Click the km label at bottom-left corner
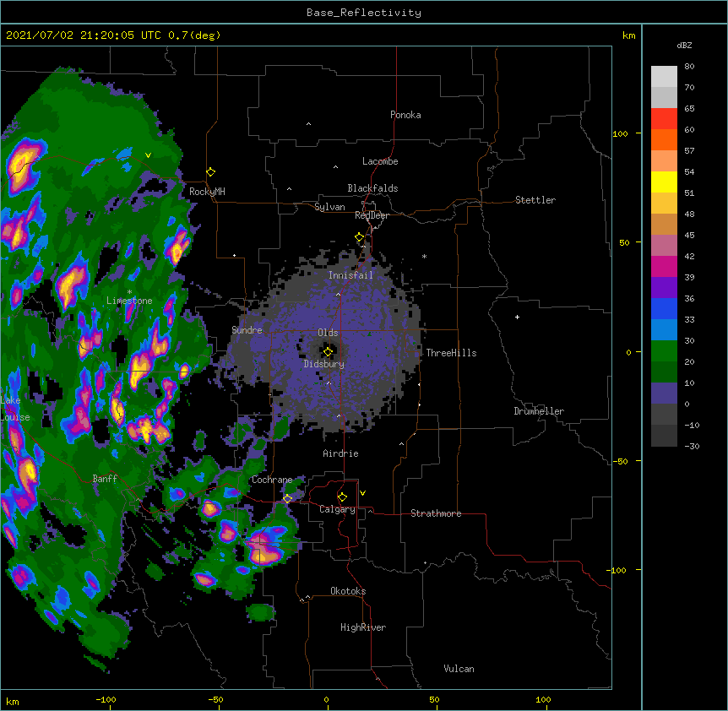728x711 pixels. pyautogui.click(x=13, y=701)
